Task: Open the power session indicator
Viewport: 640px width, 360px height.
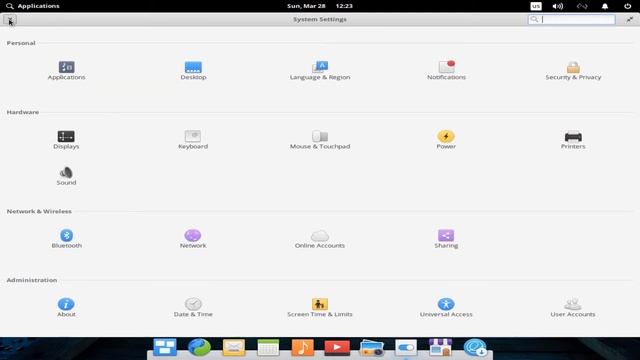Action: click(x=627, y=6)
